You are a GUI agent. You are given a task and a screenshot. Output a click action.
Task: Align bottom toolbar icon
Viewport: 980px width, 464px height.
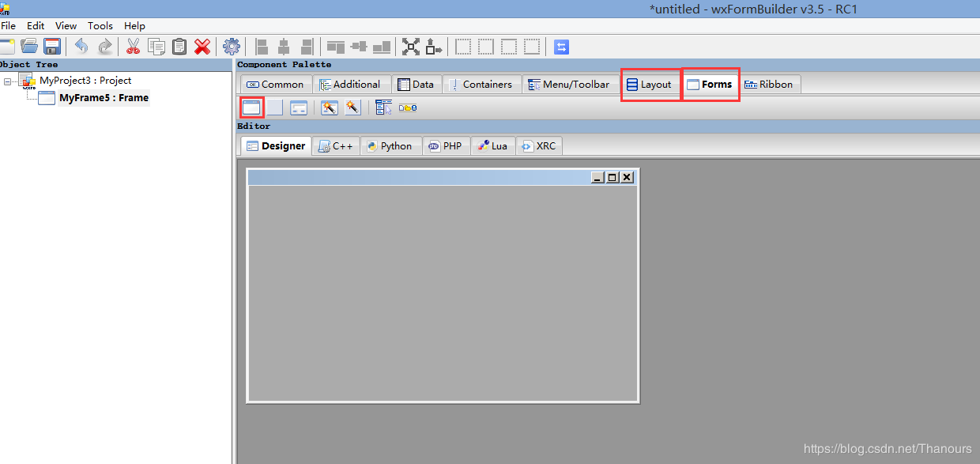[382, 47]
